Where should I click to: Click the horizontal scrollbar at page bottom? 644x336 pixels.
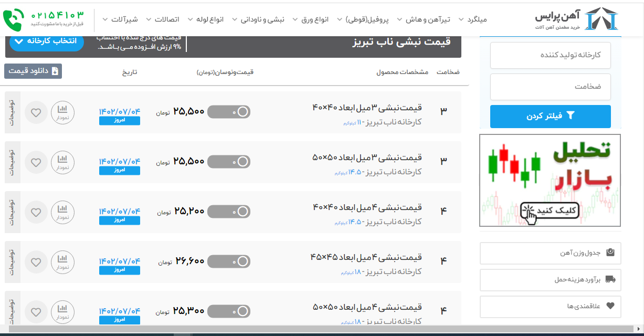[315, 329]
